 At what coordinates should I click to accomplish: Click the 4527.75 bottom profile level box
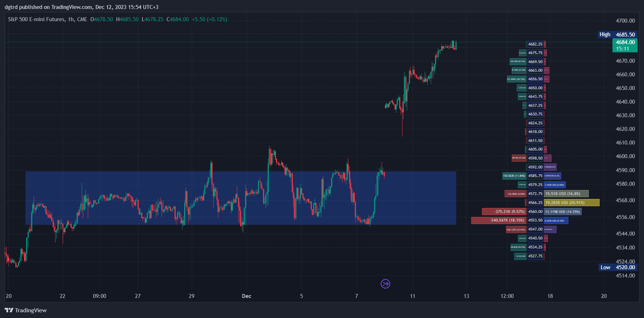point(535,256)
